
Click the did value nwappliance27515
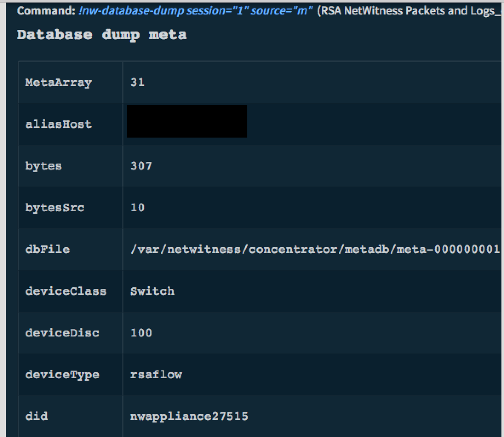189,416
